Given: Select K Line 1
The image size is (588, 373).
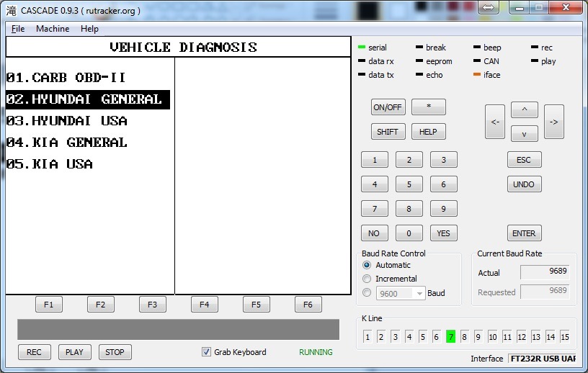Looking at the screenshot, I should click(x=367, y=337).
